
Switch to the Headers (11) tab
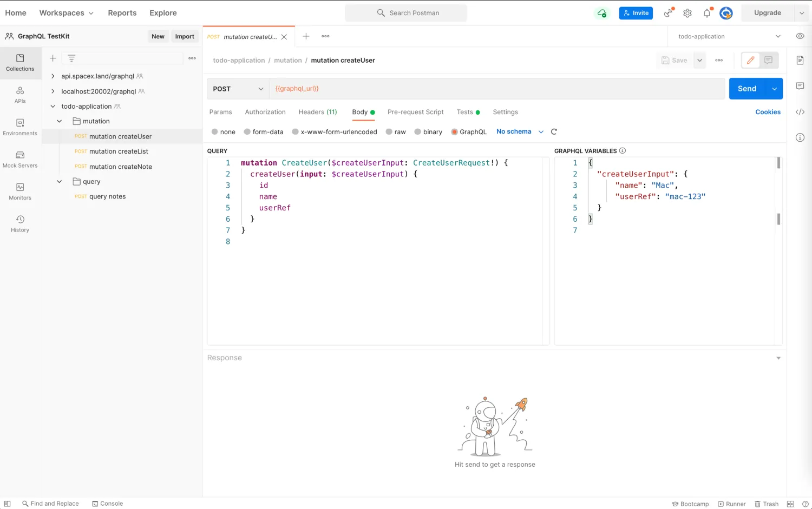pos(318,112)
